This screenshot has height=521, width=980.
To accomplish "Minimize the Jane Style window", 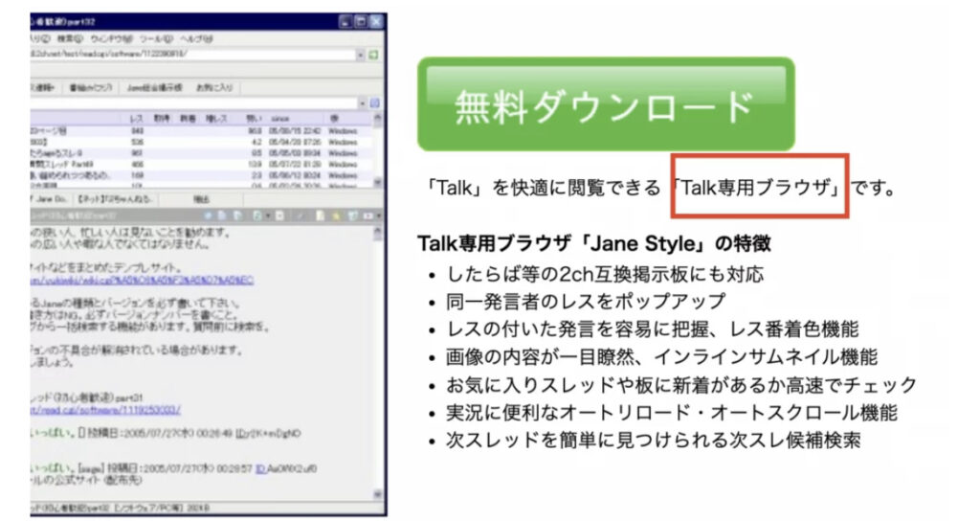I will point(345,21).
